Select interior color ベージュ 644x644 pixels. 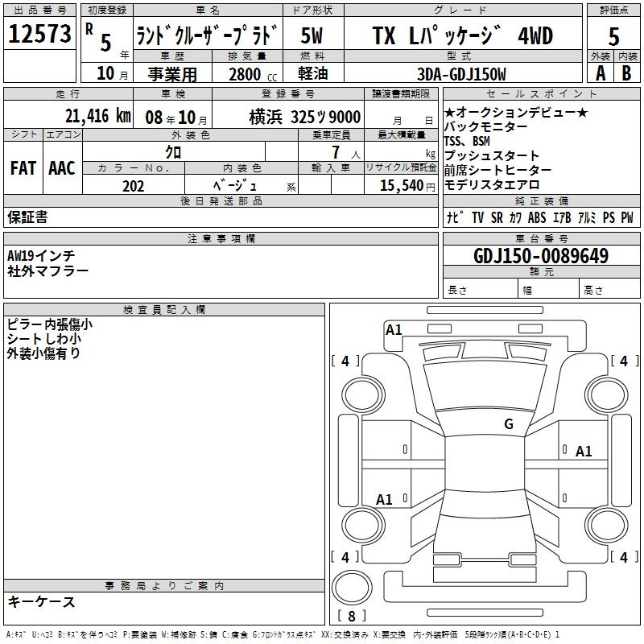coord(234,185)
